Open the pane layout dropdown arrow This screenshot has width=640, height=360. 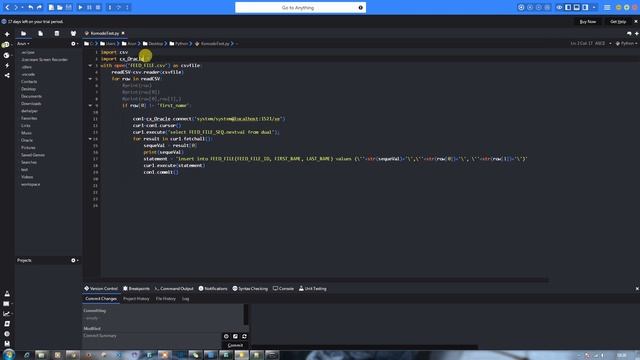[594, 7]
